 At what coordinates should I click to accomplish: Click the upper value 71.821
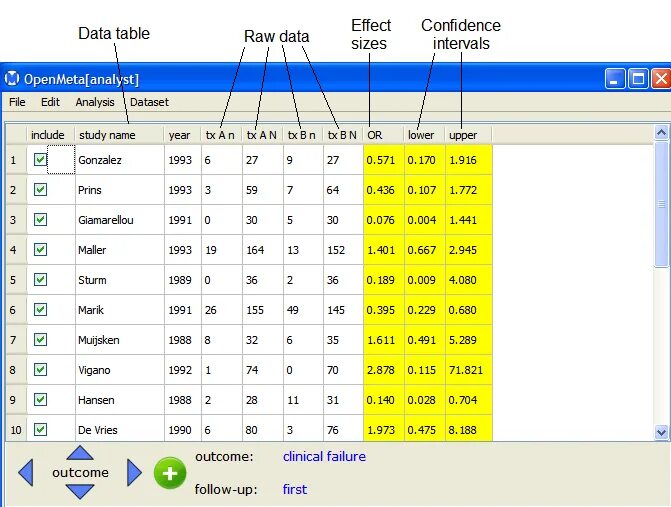click(x=469, y=370)
